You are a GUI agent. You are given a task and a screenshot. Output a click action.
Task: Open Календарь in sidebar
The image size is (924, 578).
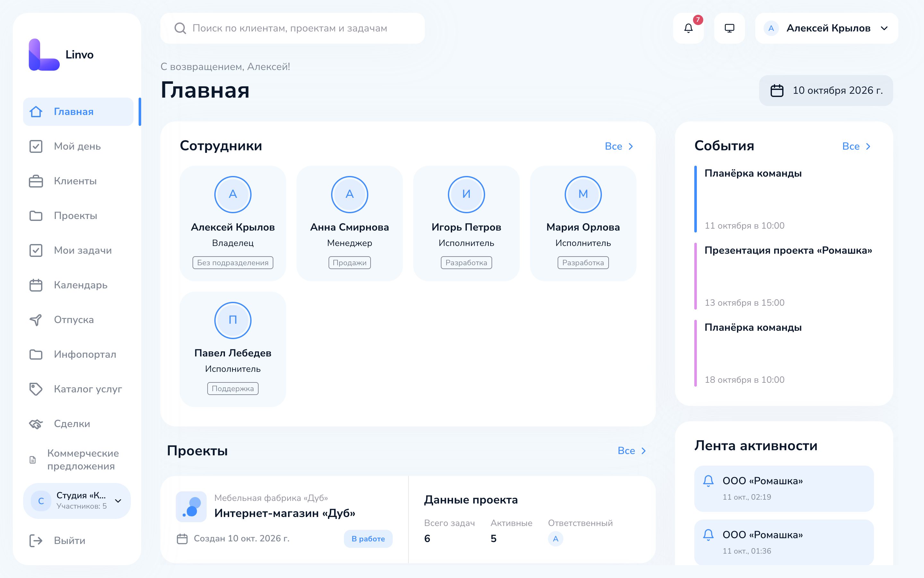[x=78, y=285]
